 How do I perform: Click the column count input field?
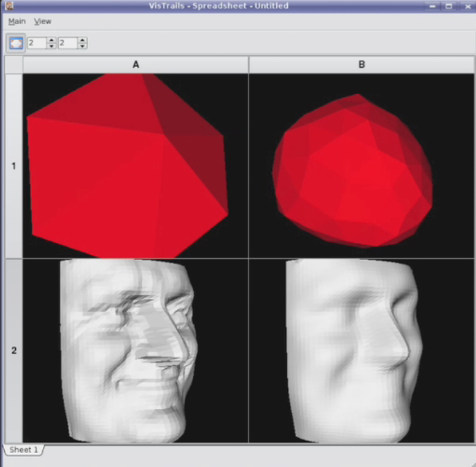pos(68,43)
